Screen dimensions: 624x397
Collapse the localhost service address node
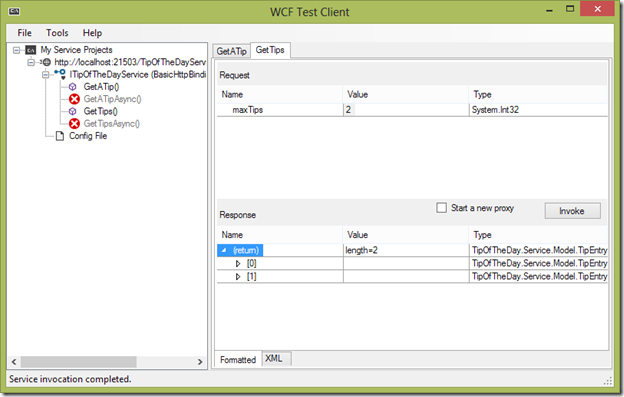[x=31, y=62]
